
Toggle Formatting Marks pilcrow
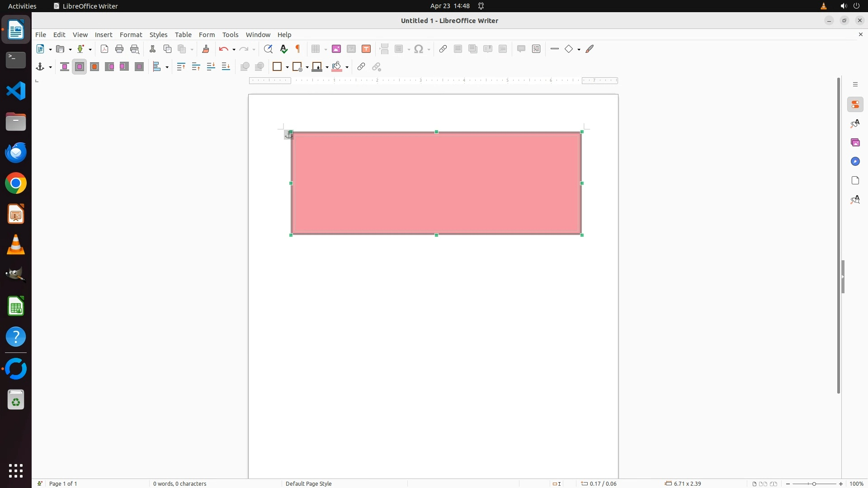tap(298, 49)
